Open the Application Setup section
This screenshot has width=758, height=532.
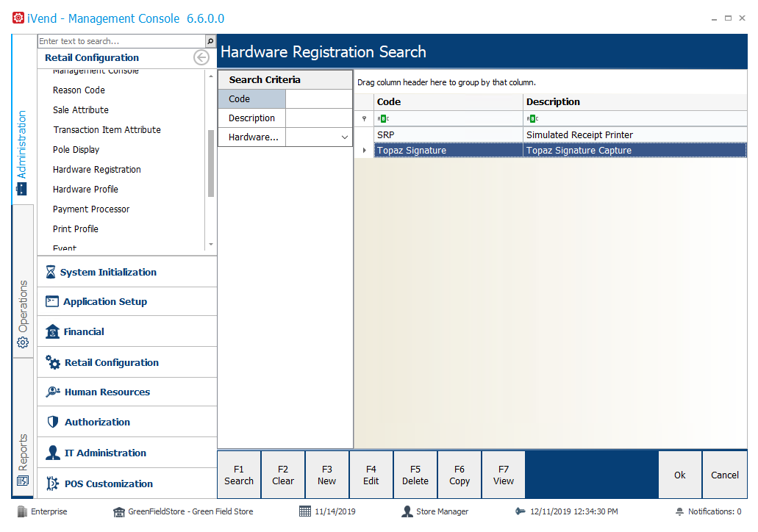pyautogui.click(x=127, y=301)
